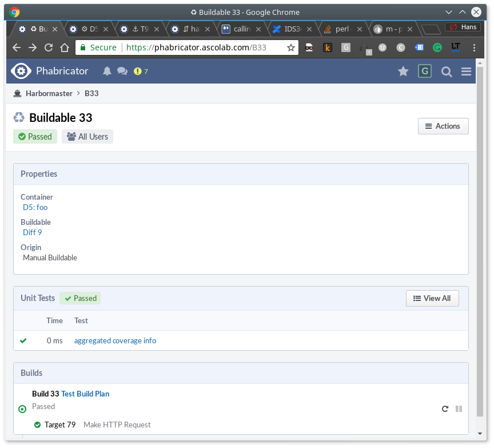Click the Make HTTP Request text

[x=117, y=425]
